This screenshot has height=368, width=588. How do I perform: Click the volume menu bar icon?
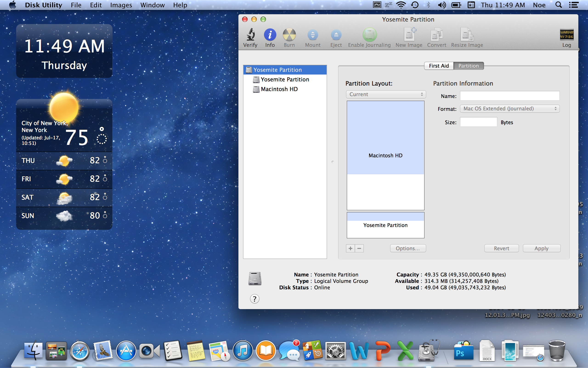click(x=442, y=5)
